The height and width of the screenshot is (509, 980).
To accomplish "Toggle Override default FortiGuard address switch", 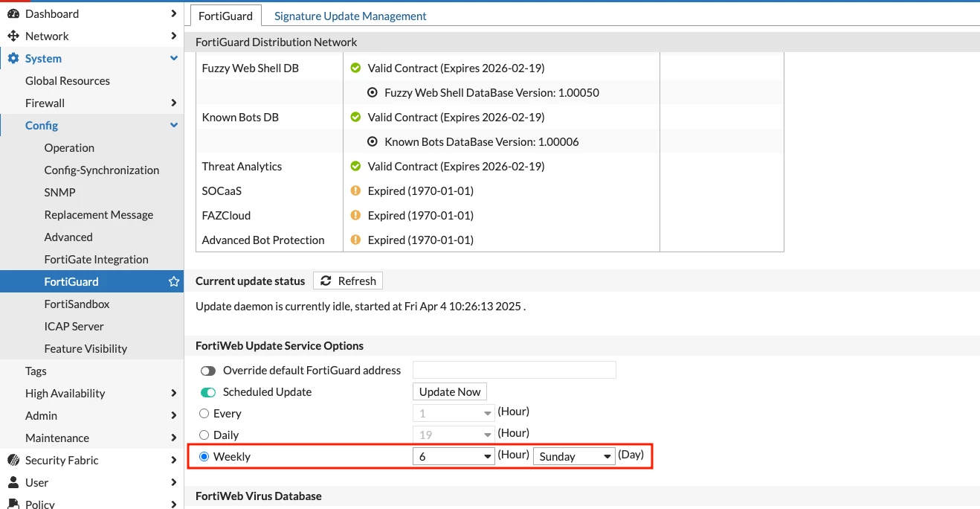I will [208, 371].
